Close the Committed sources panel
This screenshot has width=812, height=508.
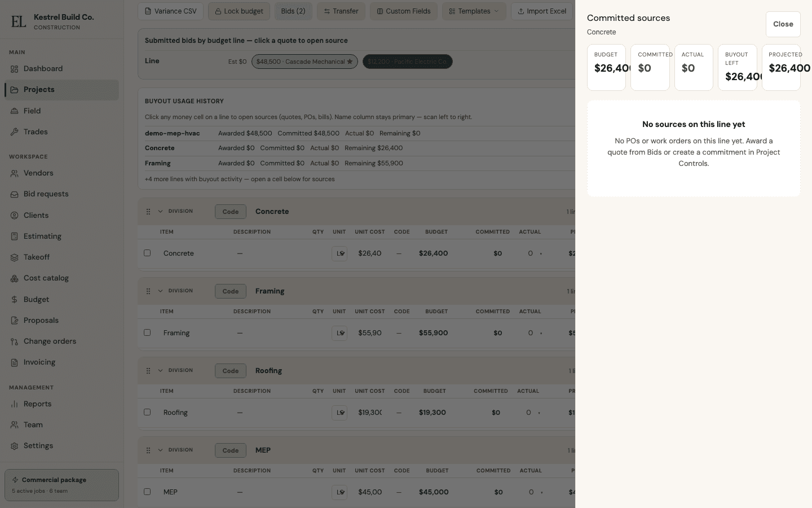[x=783, y=24]
